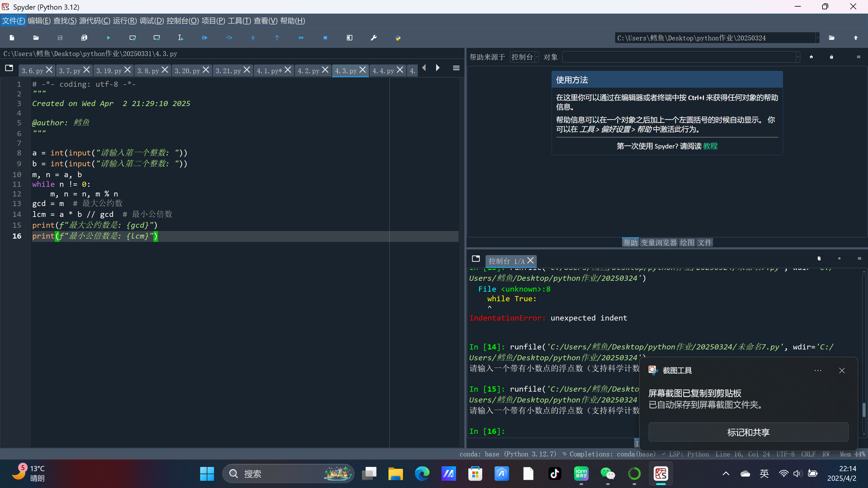Click the Open file folder icon
This screenshot has height=488, width=868.
pyautogui.click(x=36, y=38)
